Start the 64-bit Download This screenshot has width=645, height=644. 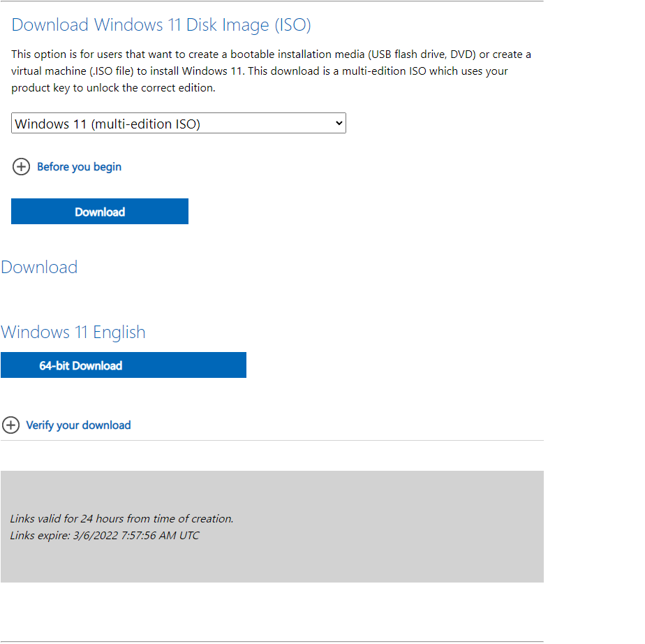tap(123, 365)
